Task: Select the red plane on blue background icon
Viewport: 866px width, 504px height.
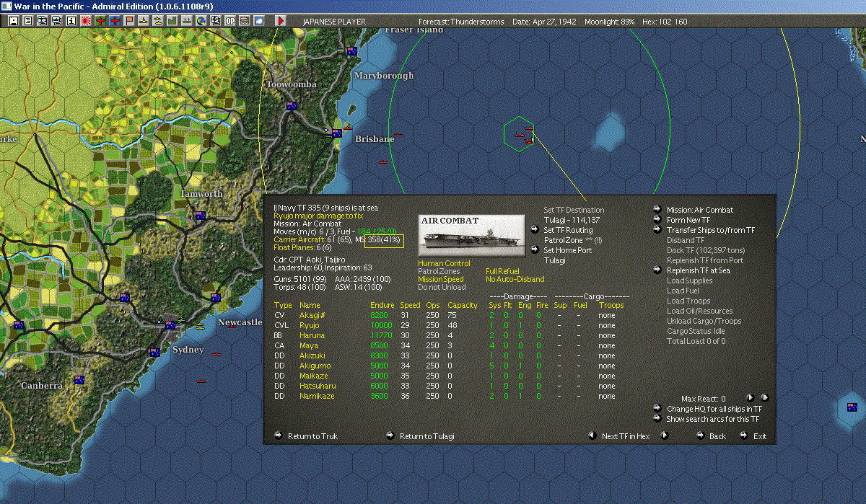Action: pos(115,22)
